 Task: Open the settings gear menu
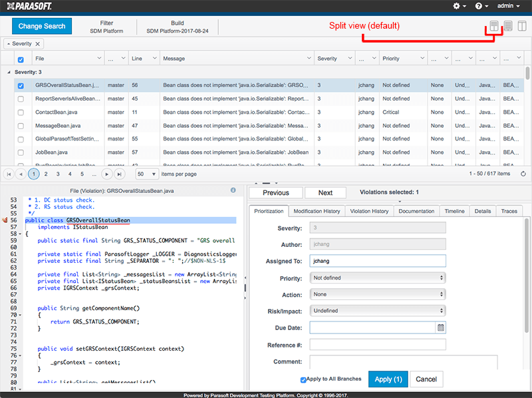(x=460, y=6)
